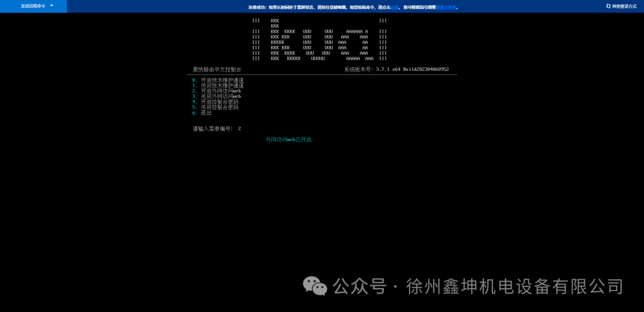Click the 爱快路由中文控制台 title text
Image resolution: width=644 pixels, height=312 pixels.
coord(217,69)
